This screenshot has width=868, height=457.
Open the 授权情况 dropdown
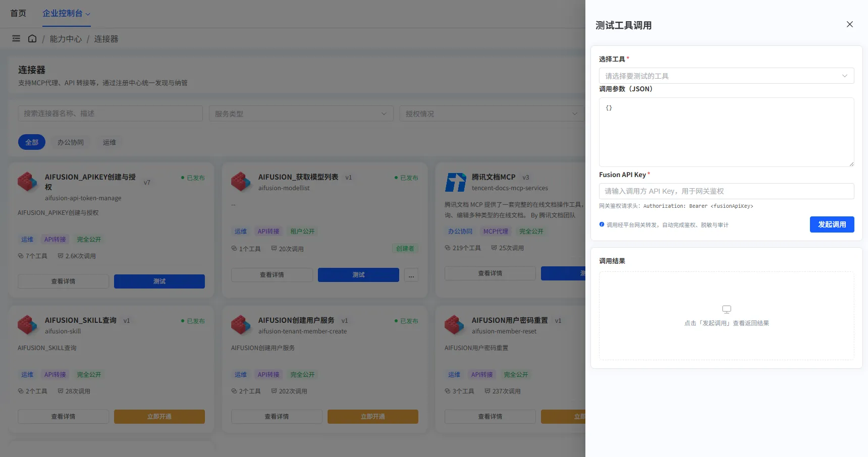(x=492, y=113)
